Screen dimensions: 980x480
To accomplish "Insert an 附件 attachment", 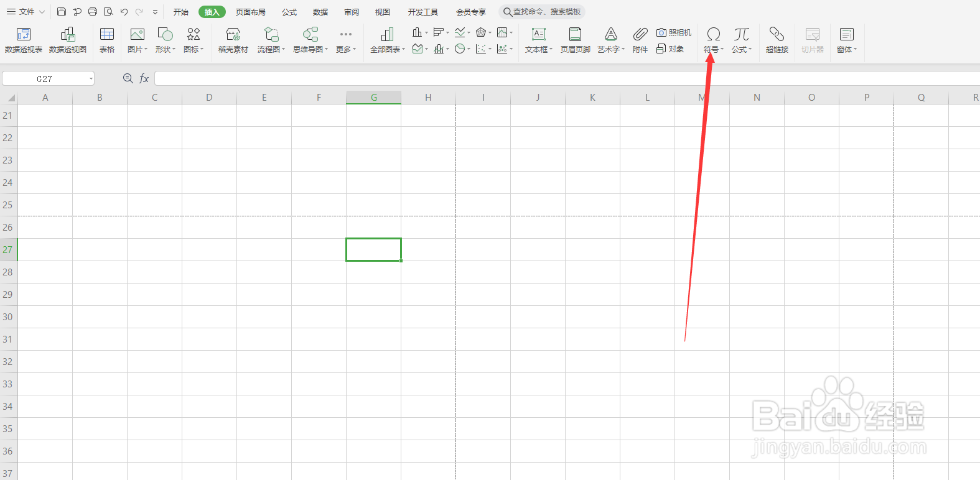I will [640, 40].
